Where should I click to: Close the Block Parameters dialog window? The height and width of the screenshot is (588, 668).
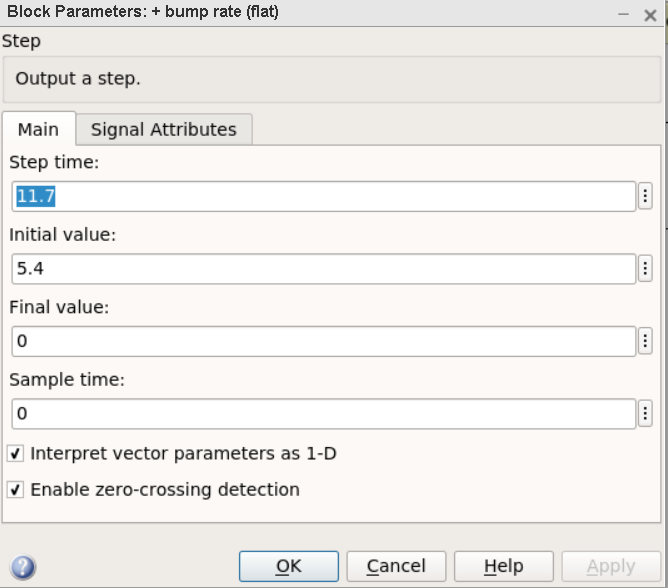pos(650,15)
